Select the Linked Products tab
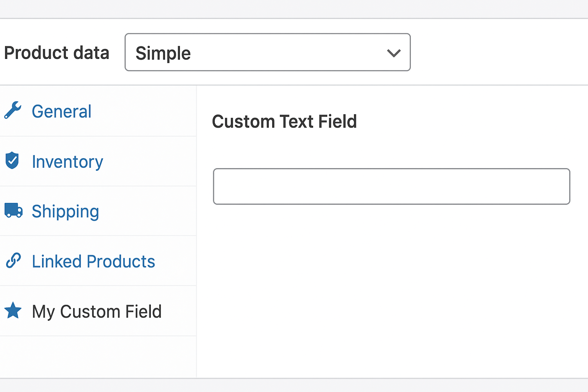The image size is (588, 392). point(93,261)
